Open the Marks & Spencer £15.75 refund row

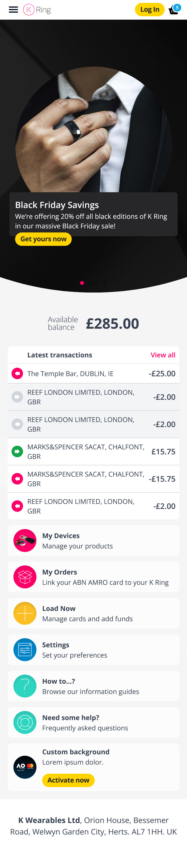[93, 451]
